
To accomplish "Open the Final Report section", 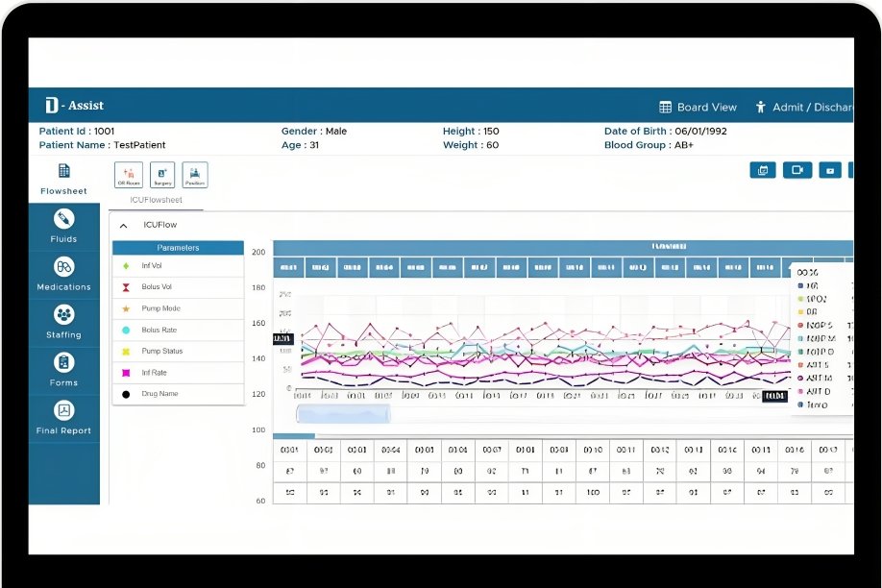I will [x=63, y=418].
